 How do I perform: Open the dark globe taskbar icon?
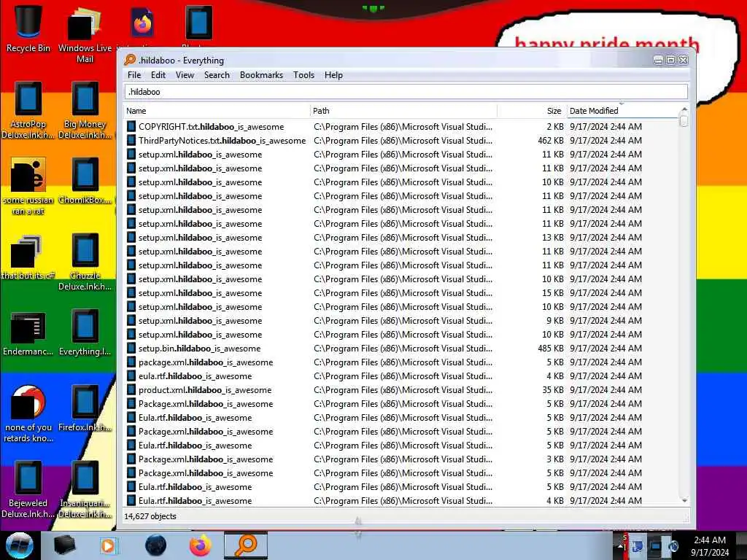point(156,545)
